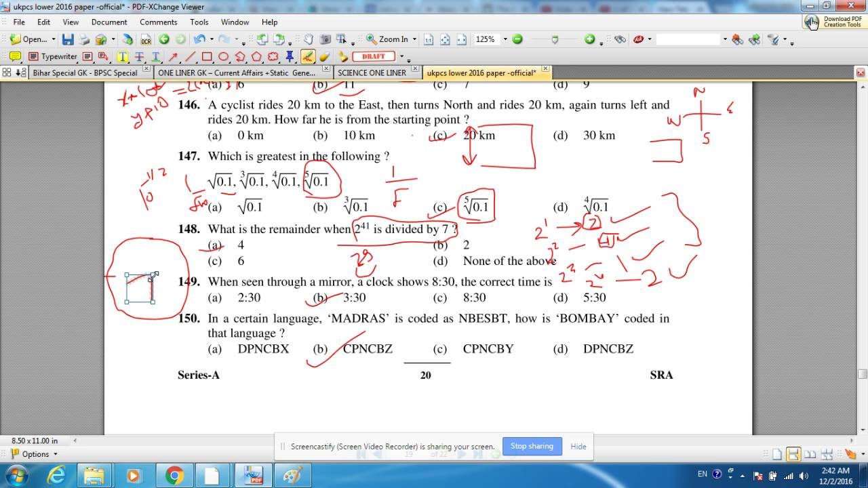This screenshot has height=488, width=868.
Task: Enable facing pages layout in status bar
Action: pyautogui.click(x=810, y=454)
